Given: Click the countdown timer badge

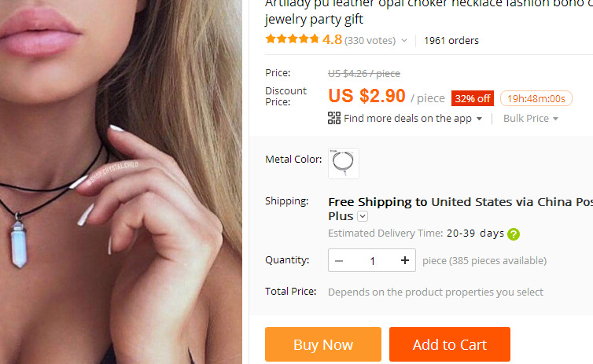Looking at the screenshot, I should coord(536,98).
